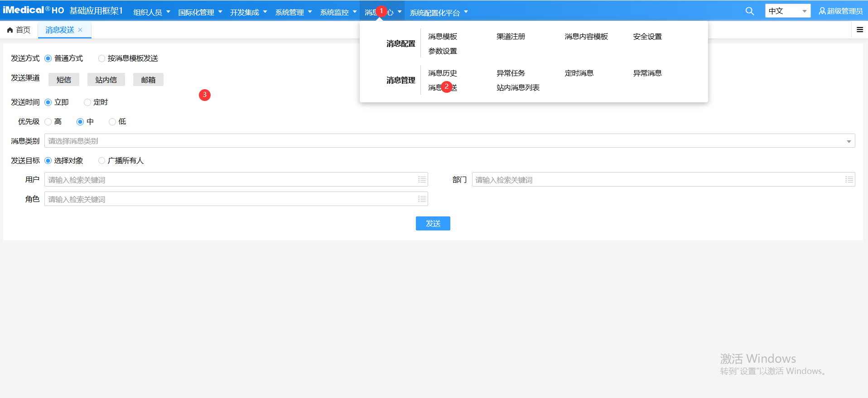
Task: Click list icon in 用户 search field
Action: (422, 180)
